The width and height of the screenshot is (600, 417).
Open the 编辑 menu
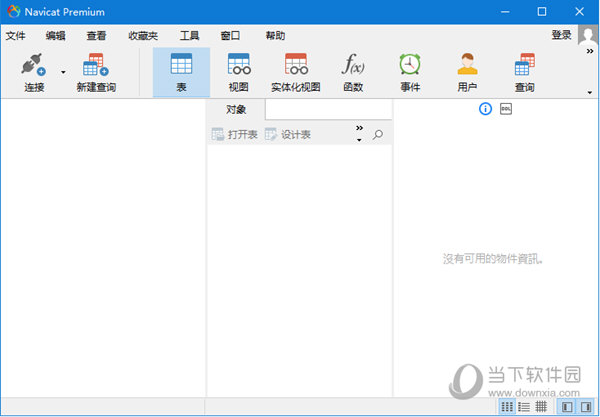(x=55, y=36)
